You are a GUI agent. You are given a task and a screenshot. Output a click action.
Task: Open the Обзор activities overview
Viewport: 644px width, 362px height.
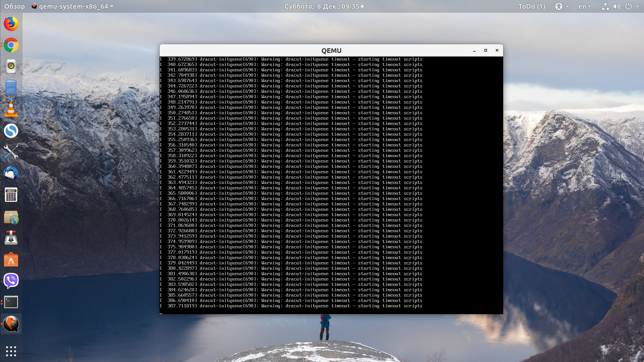coord(14,6)
